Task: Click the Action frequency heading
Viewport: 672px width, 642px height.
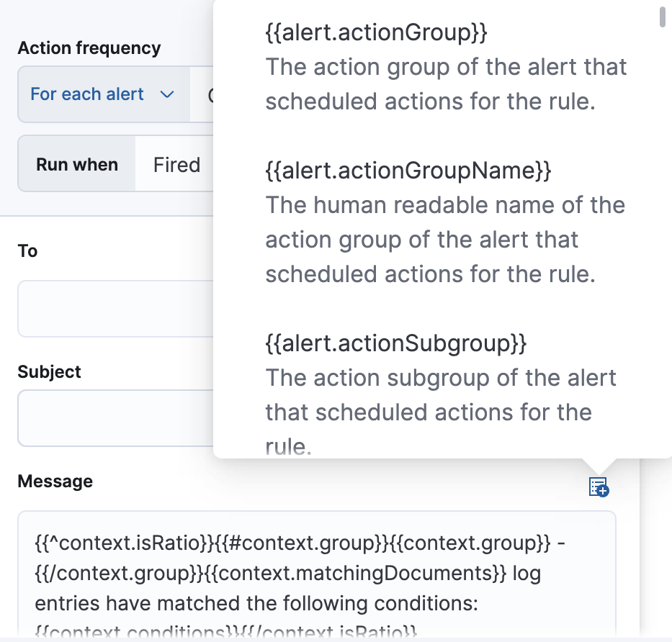Action: click(x=89, y=48)
